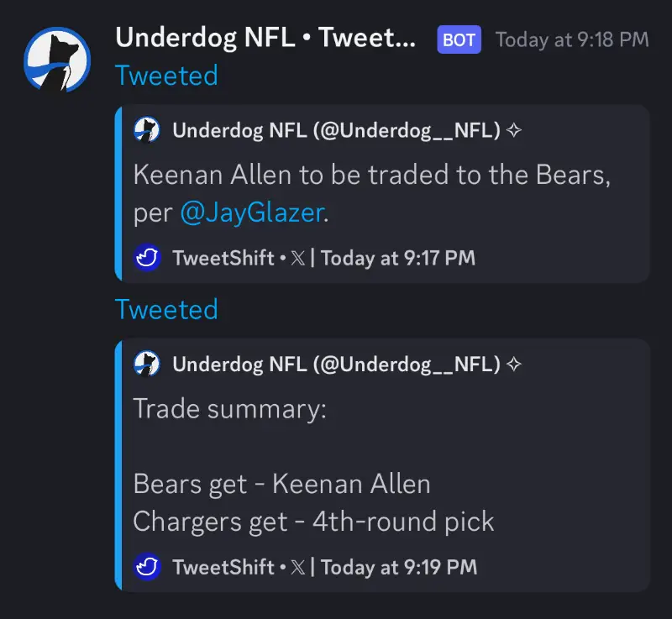Image resolution: width=672 pixels, height=619 pixels.
Task: Click the Today at 9:18 PM timestamp
Action: (571, 39)
